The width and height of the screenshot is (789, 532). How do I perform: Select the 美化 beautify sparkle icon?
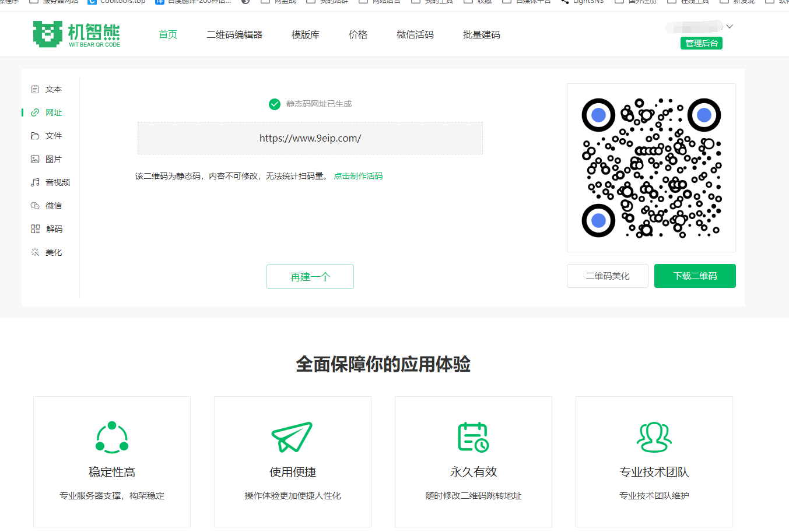point(35,252)
